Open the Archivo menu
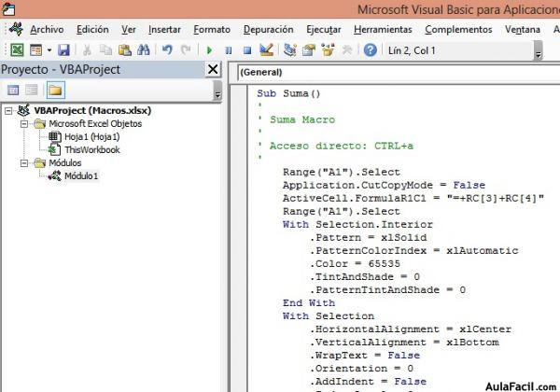Viewport: 560px width, 392px height. [47, 30]
